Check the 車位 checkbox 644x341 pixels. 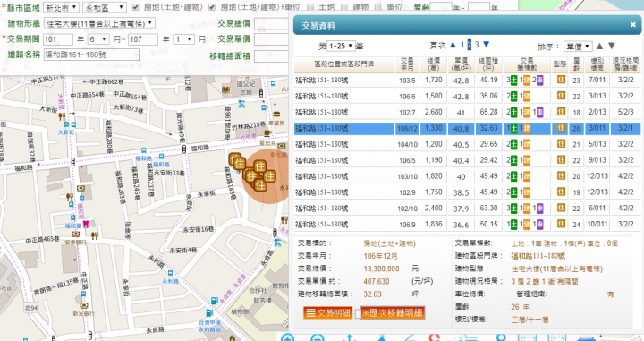coord(377,7)
